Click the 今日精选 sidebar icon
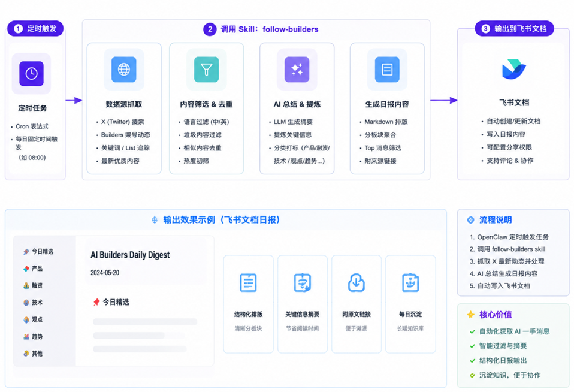The width and height of the screenshot is (574, 392). pos(26,252)
